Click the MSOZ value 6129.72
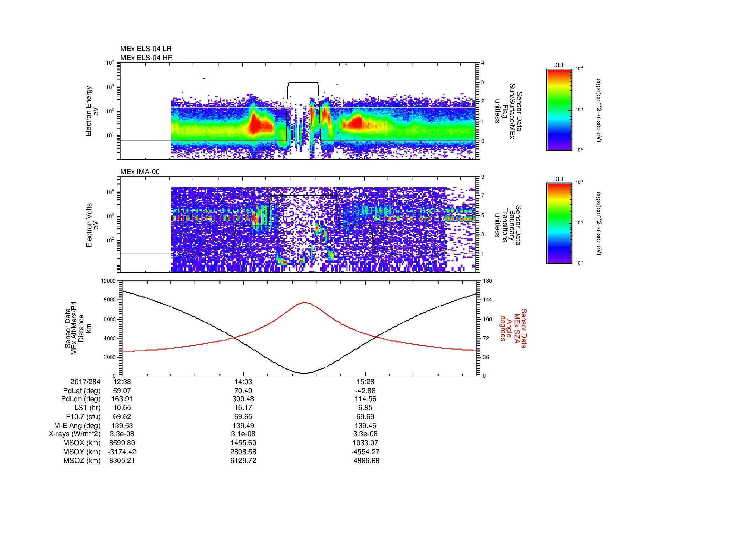 (243, 461)
